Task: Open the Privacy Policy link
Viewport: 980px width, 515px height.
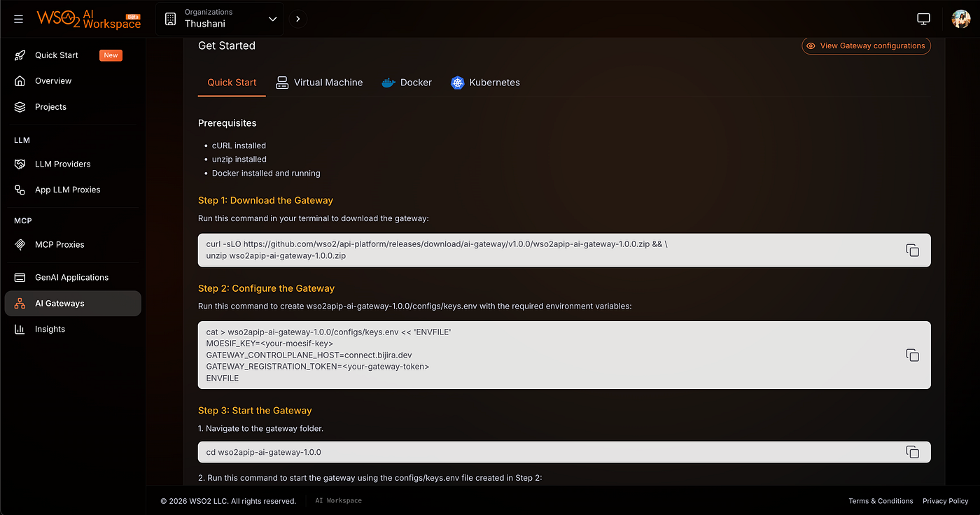Action: pos(946,501)
